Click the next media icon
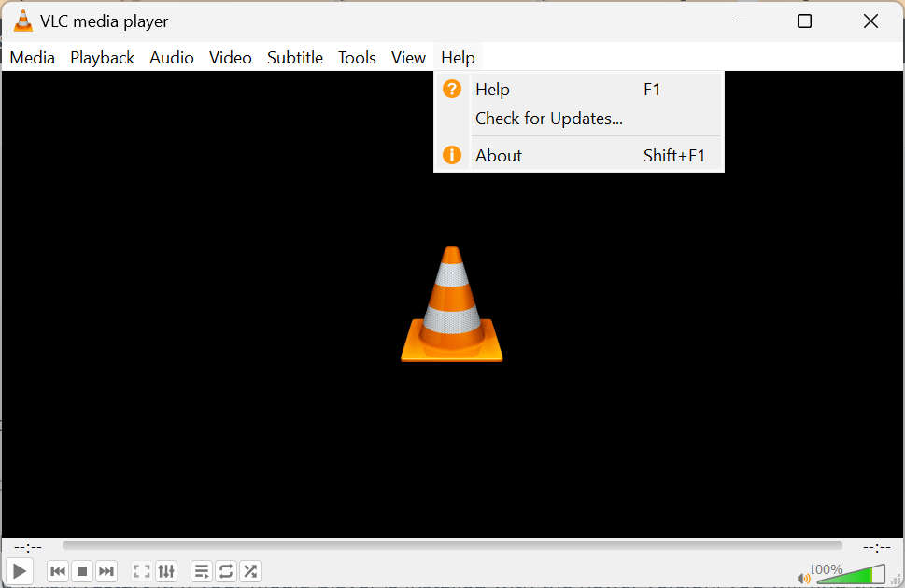905x588 pixels. (106, 570)
